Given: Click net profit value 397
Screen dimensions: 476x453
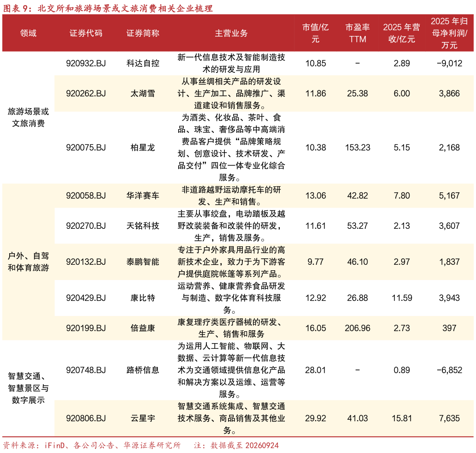Looking at the screenshot, I should [x=449, y=328].
